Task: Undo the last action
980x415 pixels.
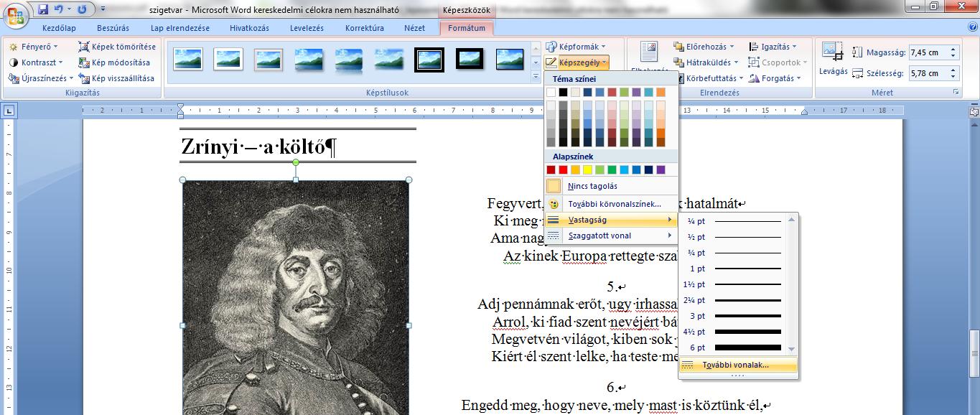Action: click(x=59, y=9)
